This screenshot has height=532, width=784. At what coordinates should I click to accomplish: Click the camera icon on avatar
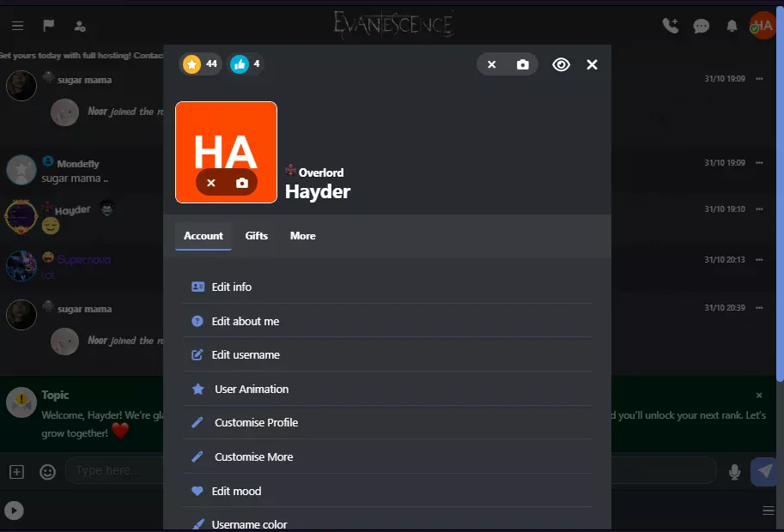click(242, 183)
